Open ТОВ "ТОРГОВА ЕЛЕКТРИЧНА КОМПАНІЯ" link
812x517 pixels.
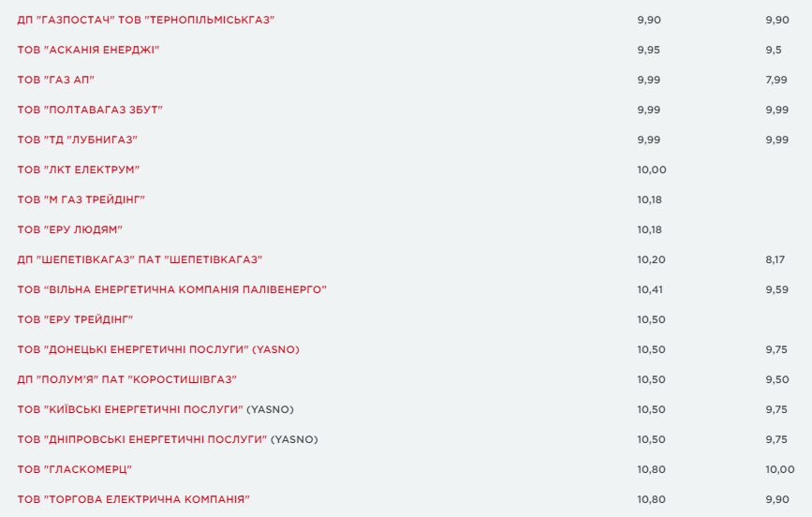[134, 499]
